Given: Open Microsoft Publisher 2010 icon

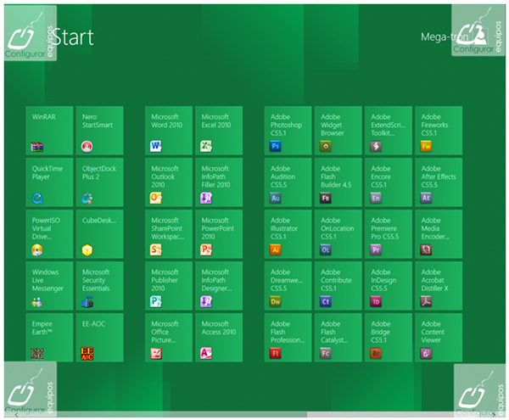Looking at the screenshot, I should (156, 301).
